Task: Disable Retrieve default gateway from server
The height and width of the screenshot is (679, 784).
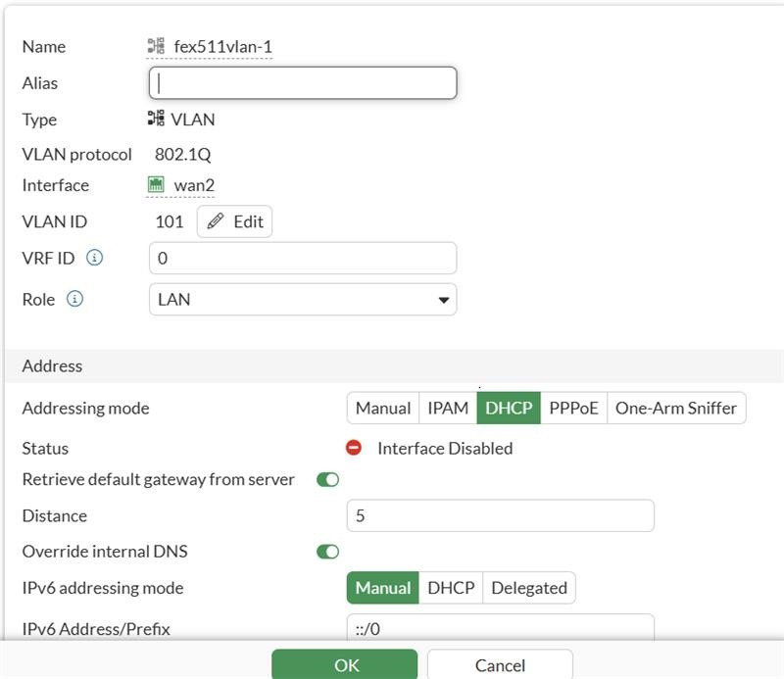Action: tap(328, 479)
